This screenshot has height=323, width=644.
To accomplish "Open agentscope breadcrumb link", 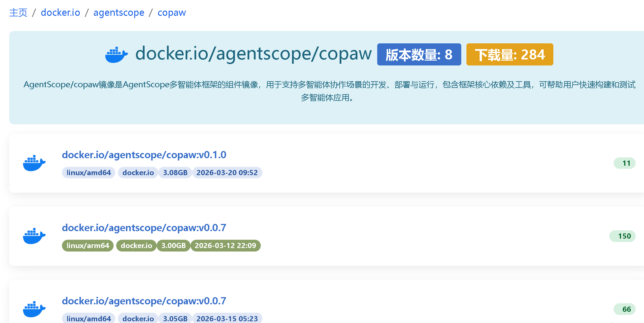I will [119, 13].
